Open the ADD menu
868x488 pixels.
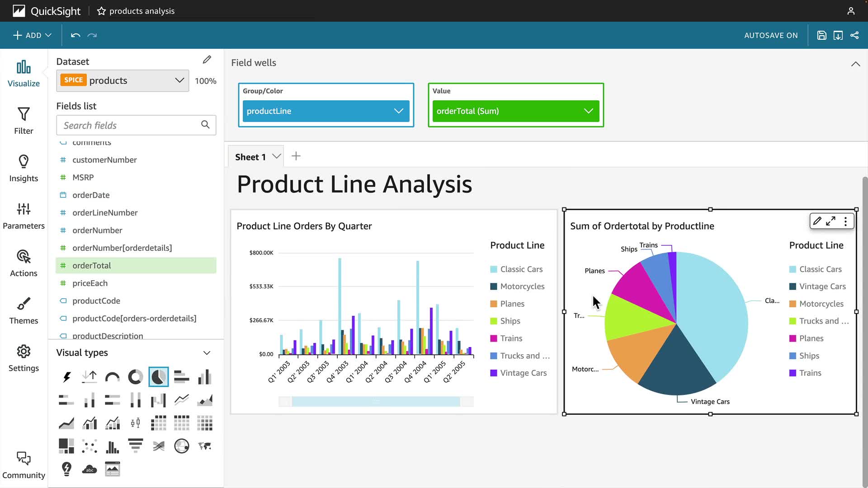click(32, 35)
